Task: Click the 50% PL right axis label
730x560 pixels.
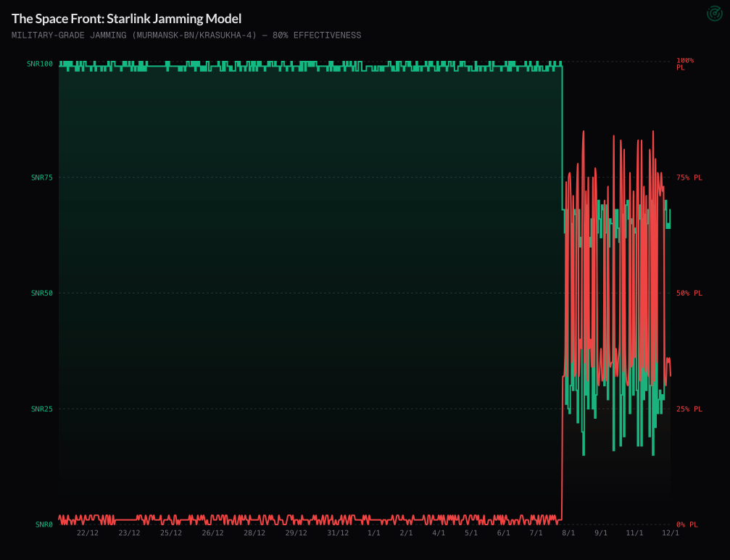Action: point(689,293)
